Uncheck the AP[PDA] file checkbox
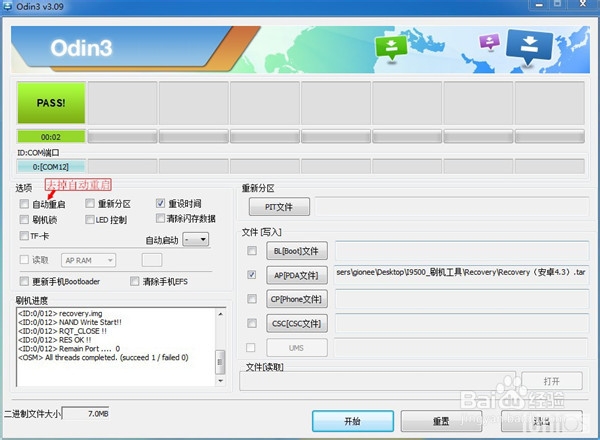 click(x=252, y=274)
